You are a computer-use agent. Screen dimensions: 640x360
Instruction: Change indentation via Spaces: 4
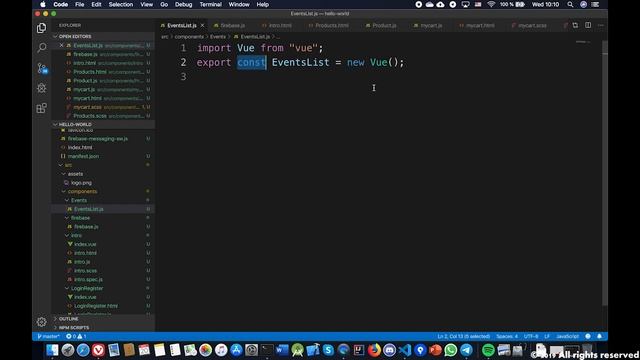coord(507,336)
